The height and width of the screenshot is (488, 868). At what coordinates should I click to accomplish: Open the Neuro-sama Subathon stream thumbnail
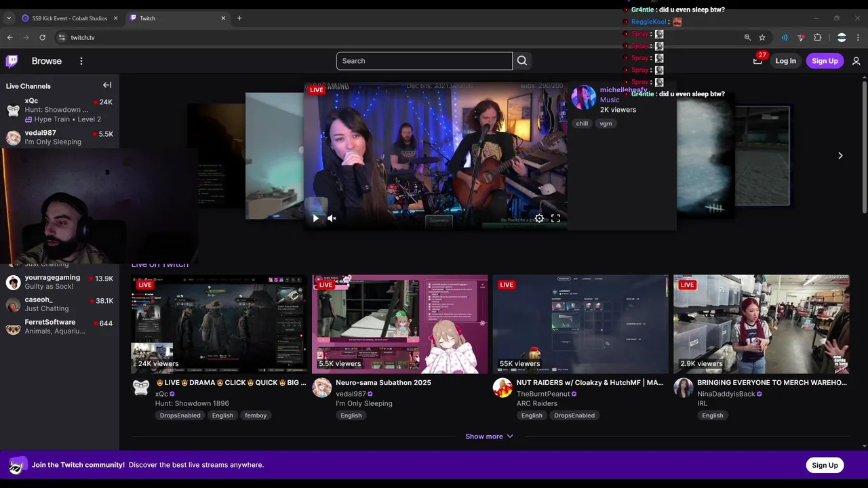(400, 324)
